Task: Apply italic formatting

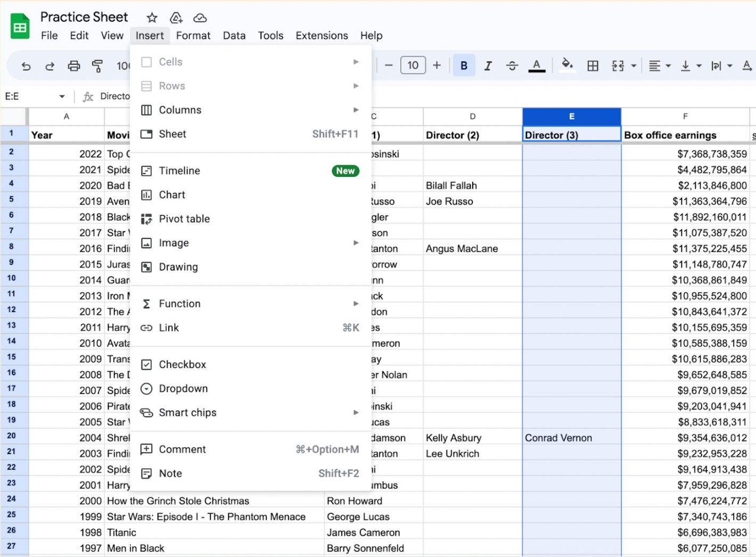Action: tap(488, 65)
